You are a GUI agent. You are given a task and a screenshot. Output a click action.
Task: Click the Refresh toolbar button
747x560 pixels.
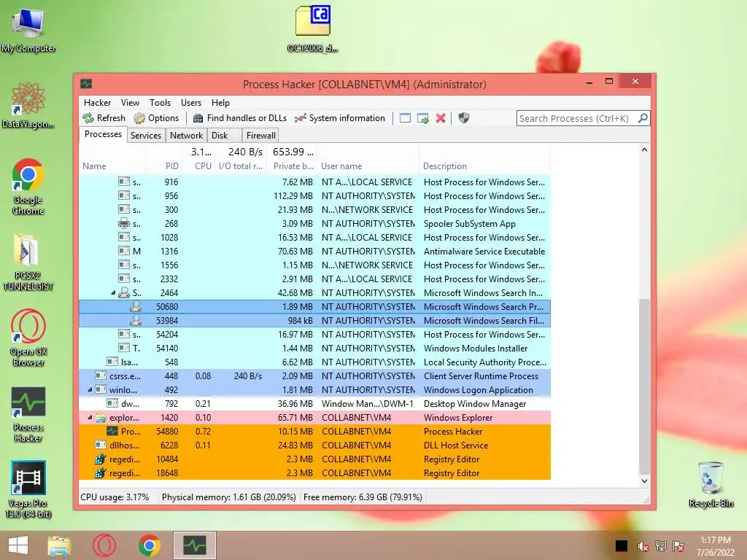tap(104, 118)
